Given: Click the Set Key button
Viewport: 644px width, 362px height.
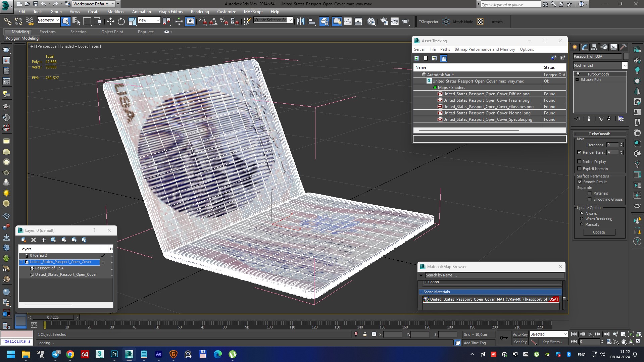Looking at the screenshot, I should [x=520, y=342].
